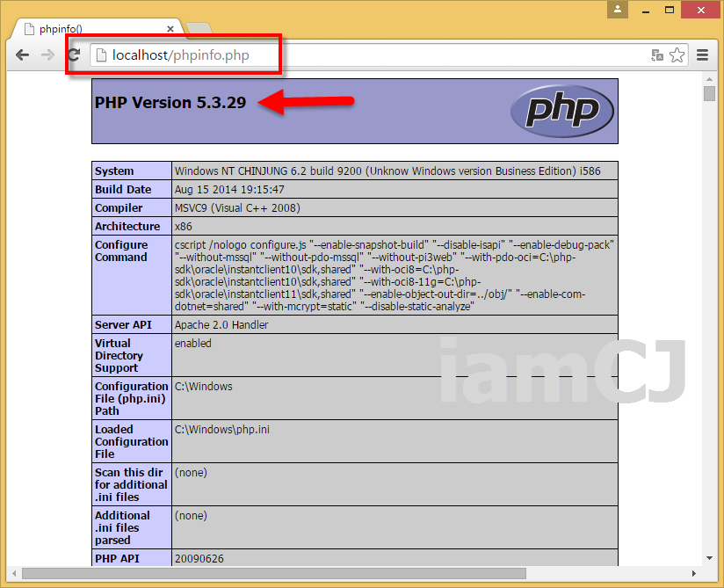Click the Chrome user profile button
The width and height of the screenshot is (724, 588).
pos(618,10)
